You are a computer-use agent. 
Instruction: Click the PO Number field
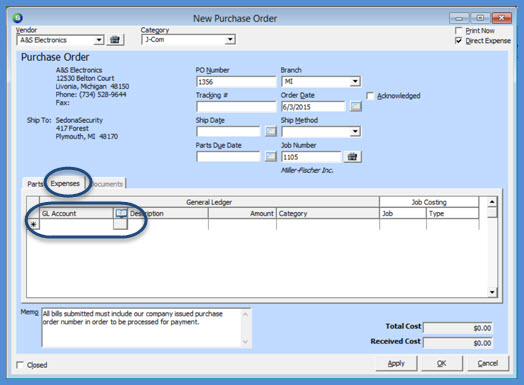236,82
